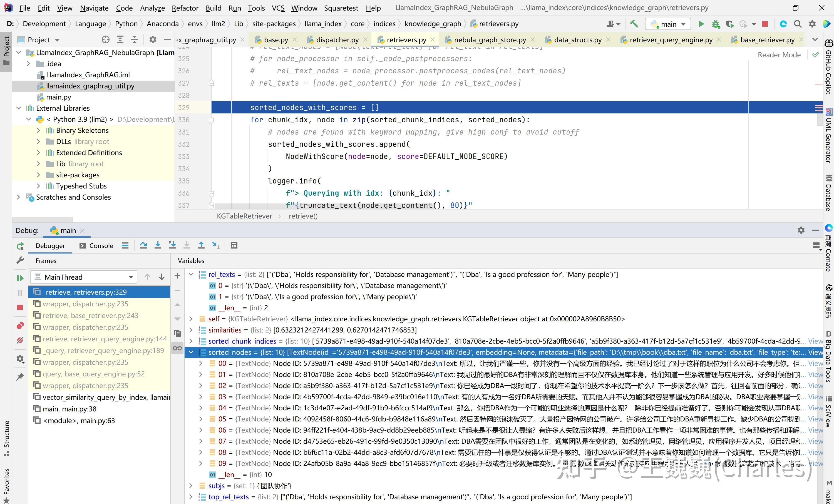Switch to nebula_graph_store.py tab
The height and width of the screenshot is (504, 834).
pos(490,40)
